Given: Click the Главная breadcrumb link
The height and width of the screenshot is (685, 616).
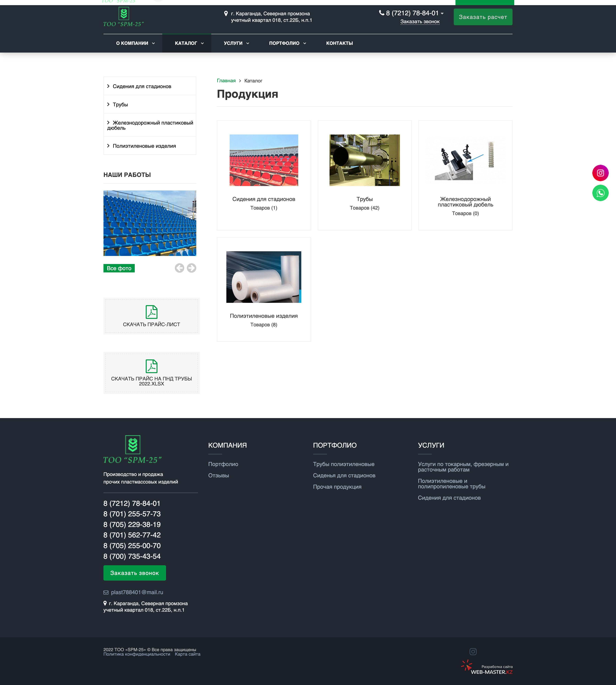Looking at the screenshot, I should (x=226, y=81).
